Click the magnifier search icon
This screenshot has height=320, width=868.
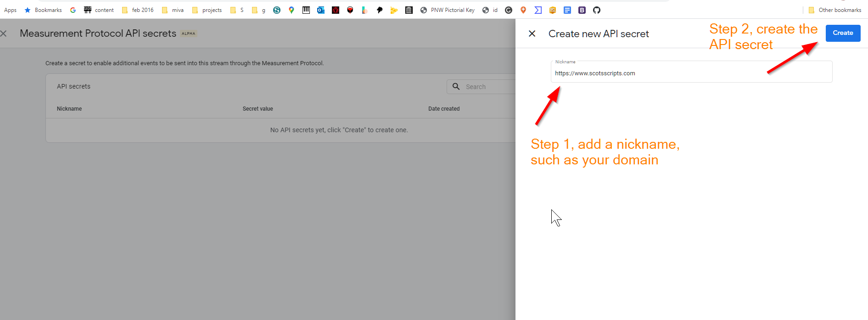click(x=456, y=86)
